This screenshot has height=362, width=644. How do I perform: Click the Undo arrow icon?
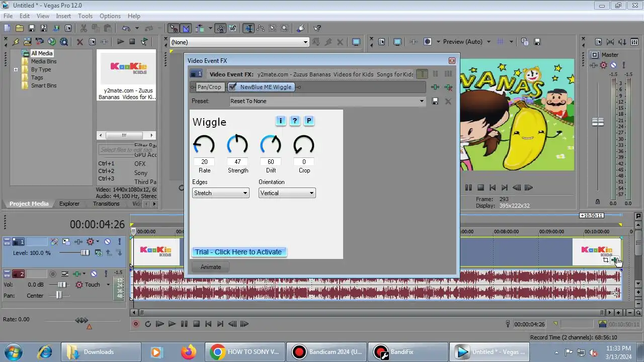[126, 29]
